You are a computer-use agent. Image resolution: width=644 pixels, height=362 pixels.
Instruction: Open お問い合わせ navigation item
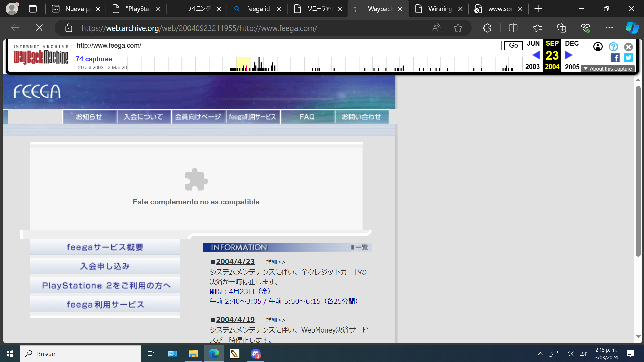tap(362, 117)
